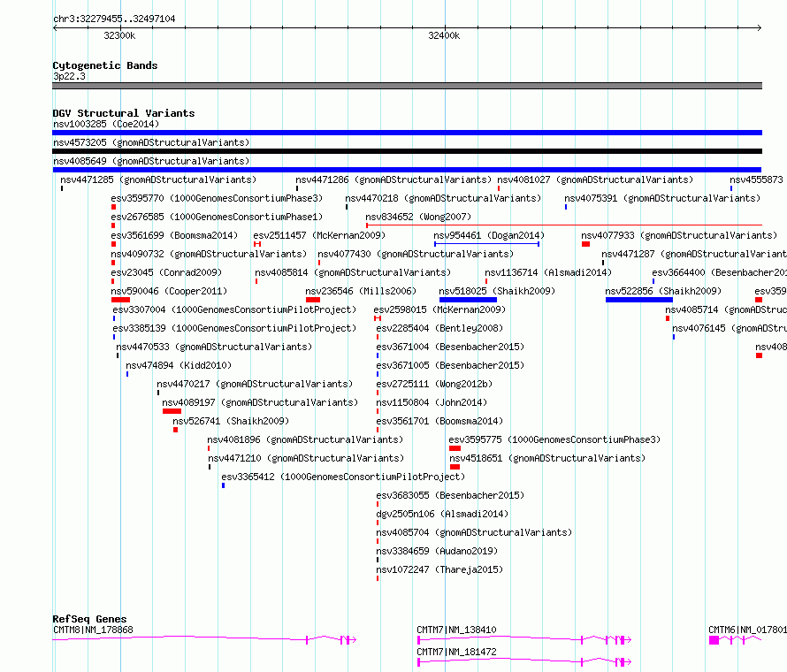Click the CMTM7|NM_138410 gene label
787x672 pixels.
[456, 630]
